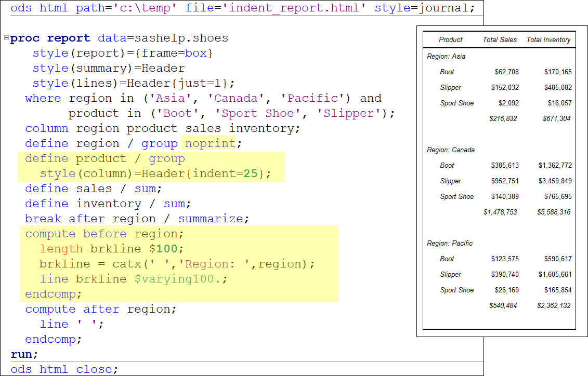Collapse the proc report code block
588x376 pixels.
point(6,38)
